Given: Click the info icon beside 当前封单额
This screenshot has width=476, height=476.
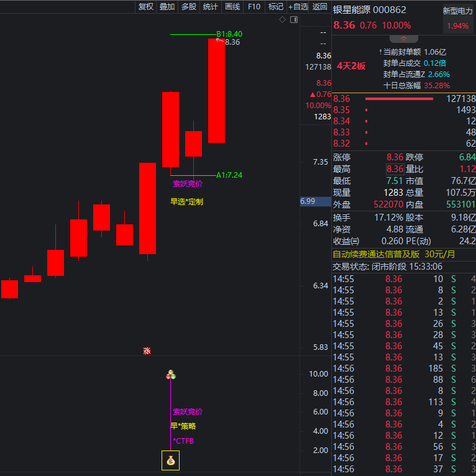Looking at the screenshot, I should [379, 52].
